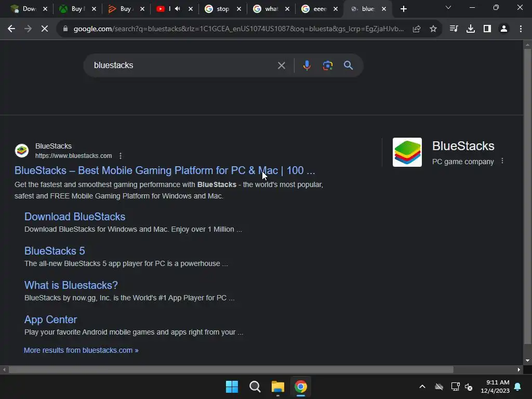
Task: Share this page from the address bar
Action: coord(417,29)
